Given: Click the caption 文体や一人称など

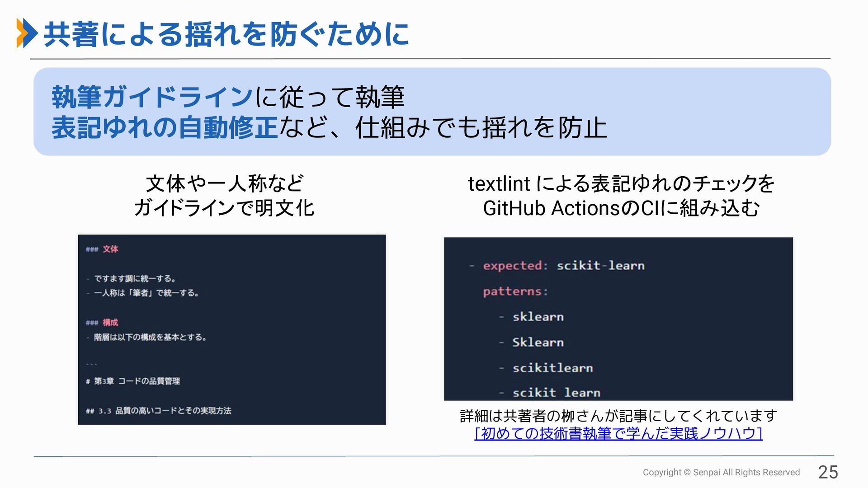Looking at the screenshot, I should (224, 183).
